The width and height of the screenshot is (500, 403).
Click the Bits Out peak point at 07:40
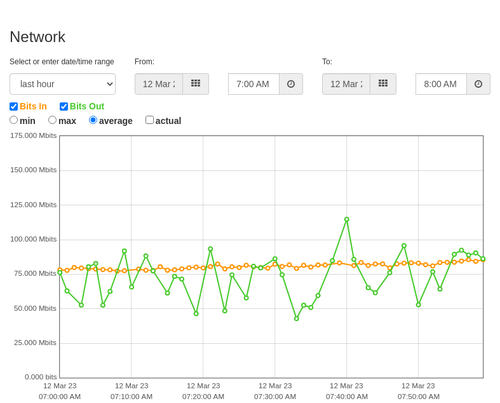coord(347,219)
